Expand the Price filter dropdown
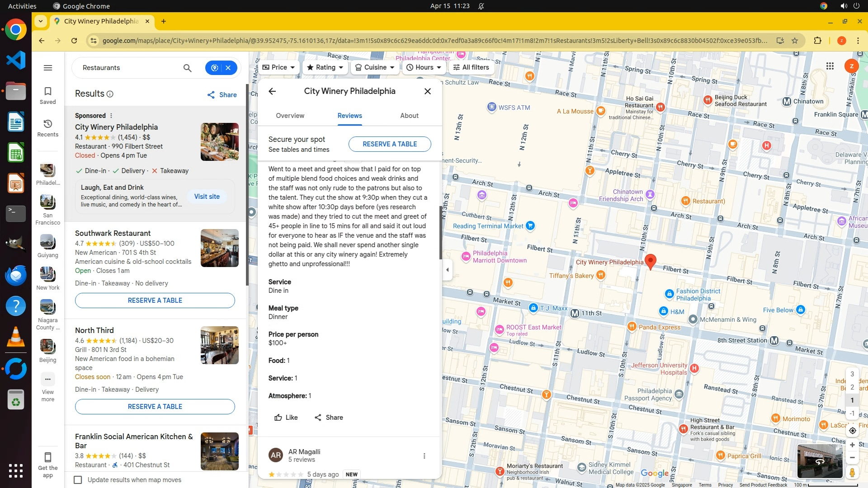 278,67
